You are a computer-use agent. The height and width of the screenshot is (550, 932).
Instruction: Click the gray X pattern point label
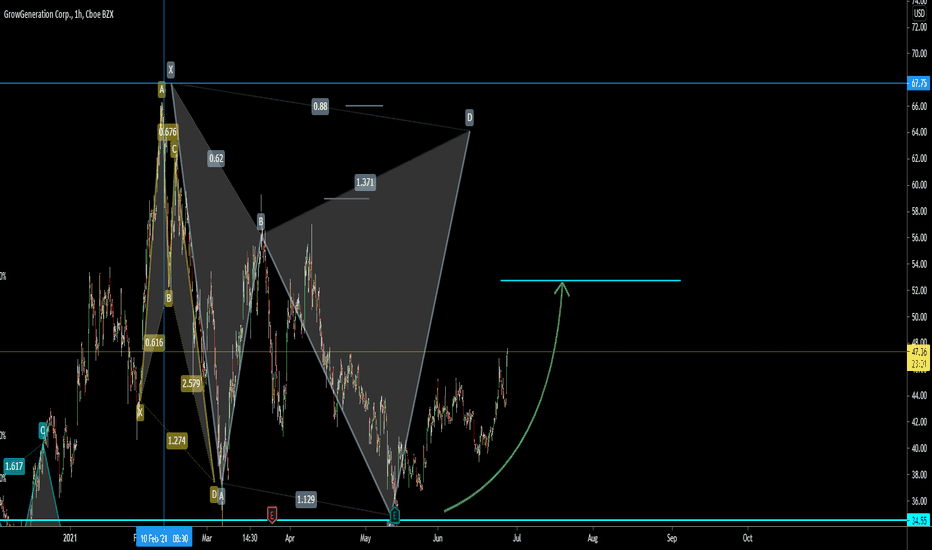171,70
